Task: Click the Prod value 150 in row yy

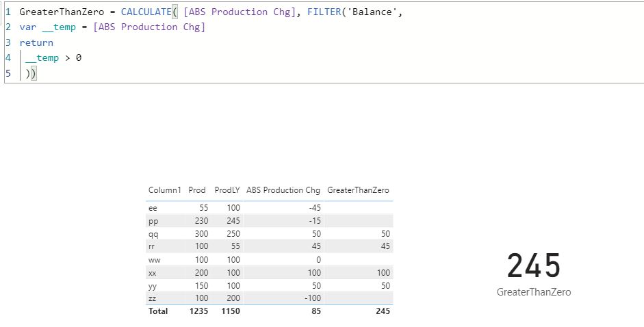Action: 201,286
